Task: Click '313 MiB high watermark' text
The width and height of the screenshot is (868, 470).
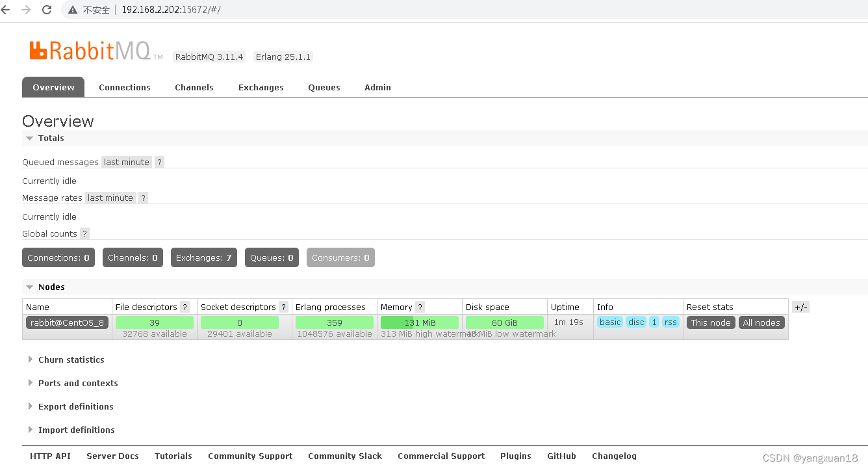Action: (429, 334)
